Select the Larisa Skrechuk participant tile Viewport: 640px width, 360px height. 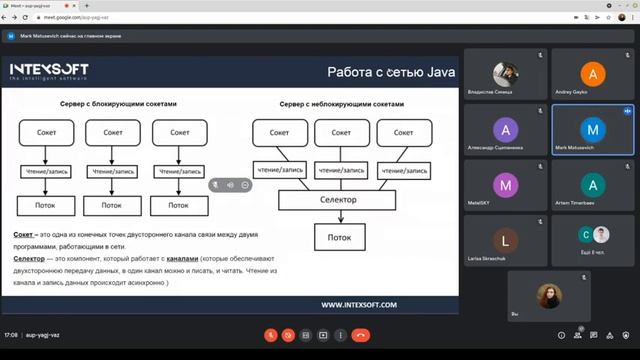click(x=505, y=241)
